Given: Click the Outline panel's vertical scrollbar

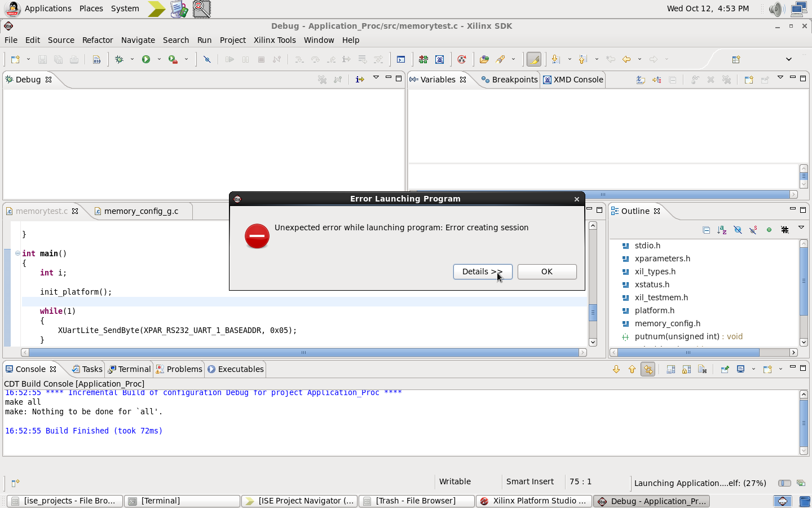Looking at the screenshot, I should (804, 293).
